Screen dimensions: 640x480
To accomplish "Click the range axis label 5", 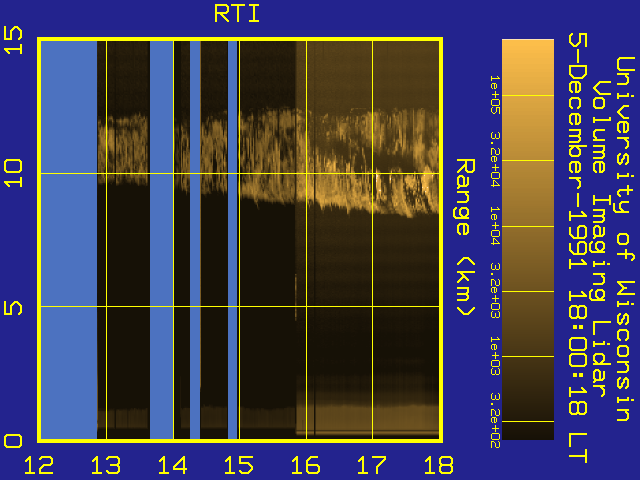I will pos(13,307).
